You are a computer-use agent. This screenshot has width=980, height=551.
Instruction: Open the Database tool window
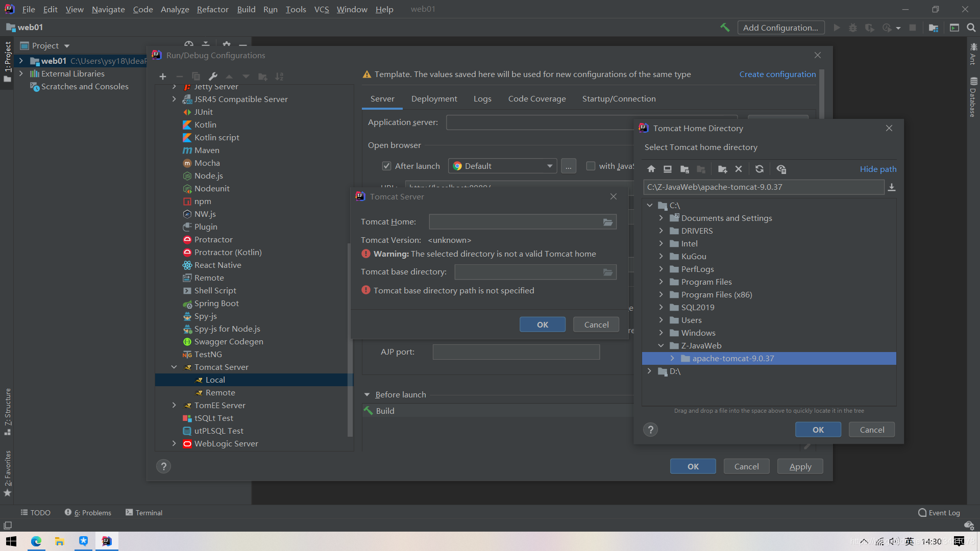[973, 97]
